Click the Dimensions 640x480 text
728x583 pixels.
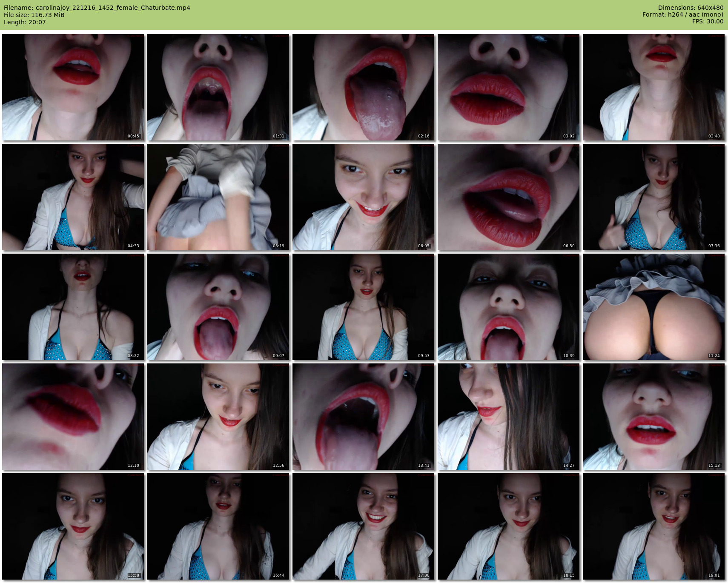[x=691, y=8]
